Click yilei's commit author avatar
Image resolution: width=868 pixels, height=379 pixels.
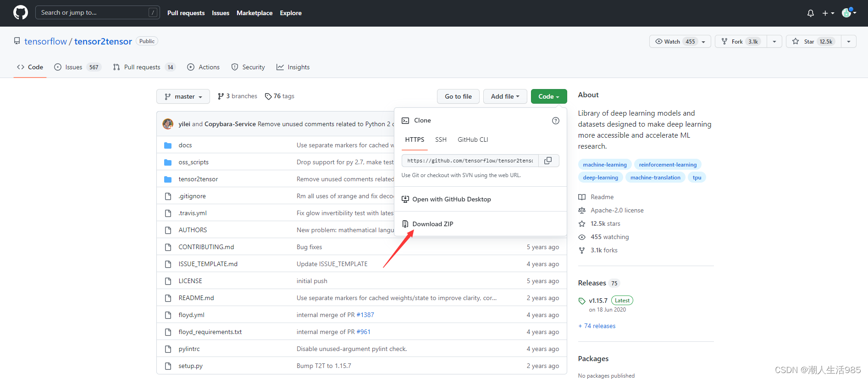pos(168,124)
